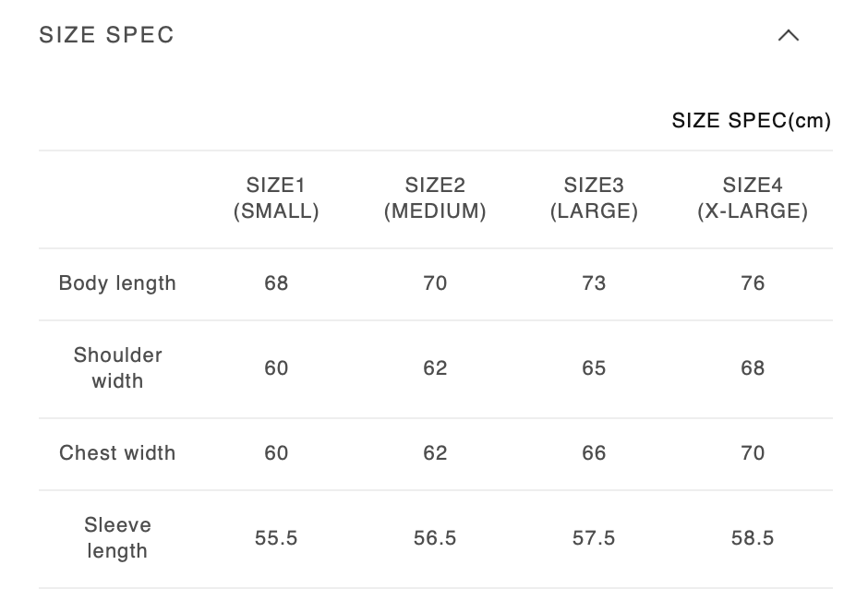Click the Chest width value 70
868x613 pixels.
[x=753, y=453]
